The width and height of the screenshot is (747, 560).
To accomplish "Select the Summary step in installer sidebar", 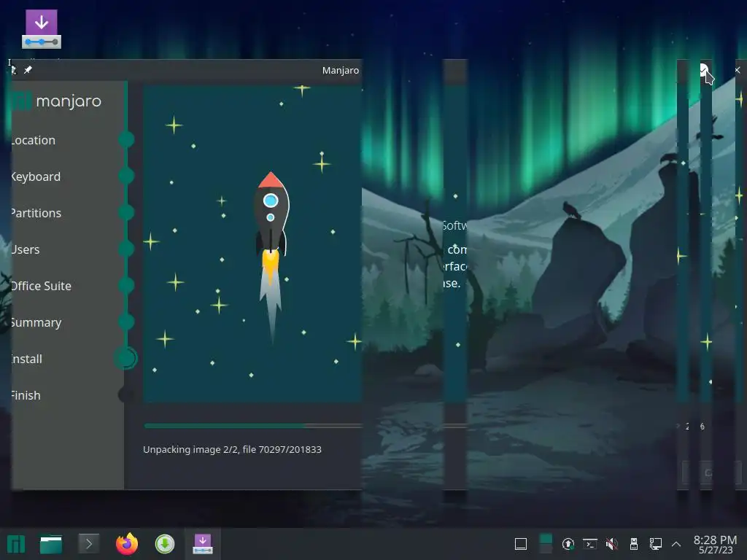I will [36, 322].
